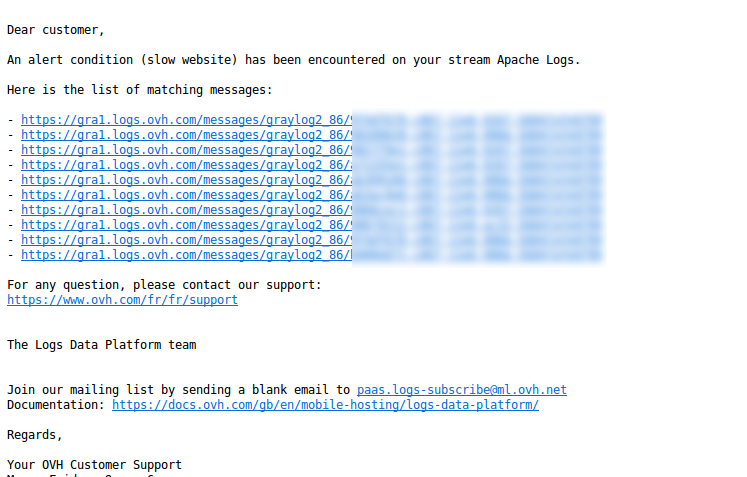Click the paas.logs-subscribe@ml.ovh.net email address

(x=461, y=390)
